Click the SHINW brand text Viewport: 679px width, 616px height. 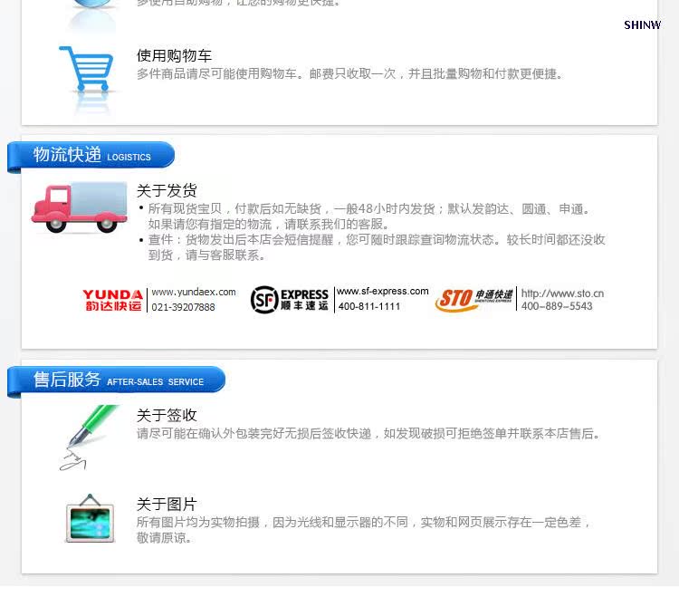click(642, 25)
